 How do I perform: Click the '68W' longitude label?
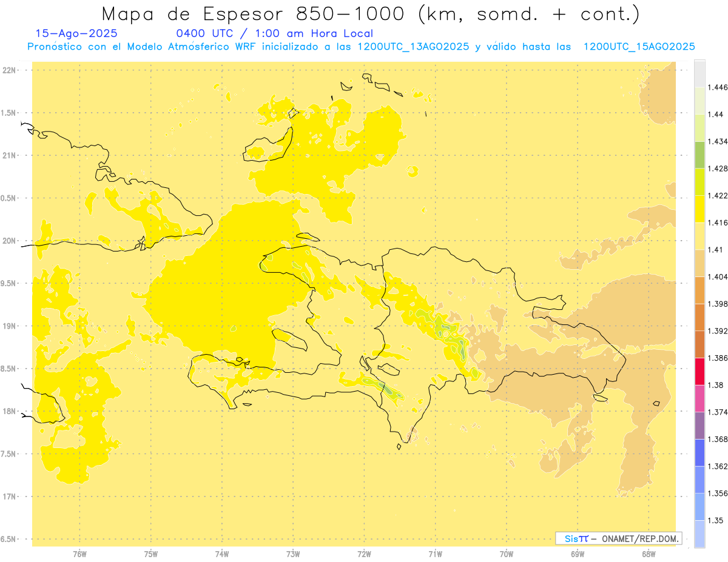click(648, 554)
